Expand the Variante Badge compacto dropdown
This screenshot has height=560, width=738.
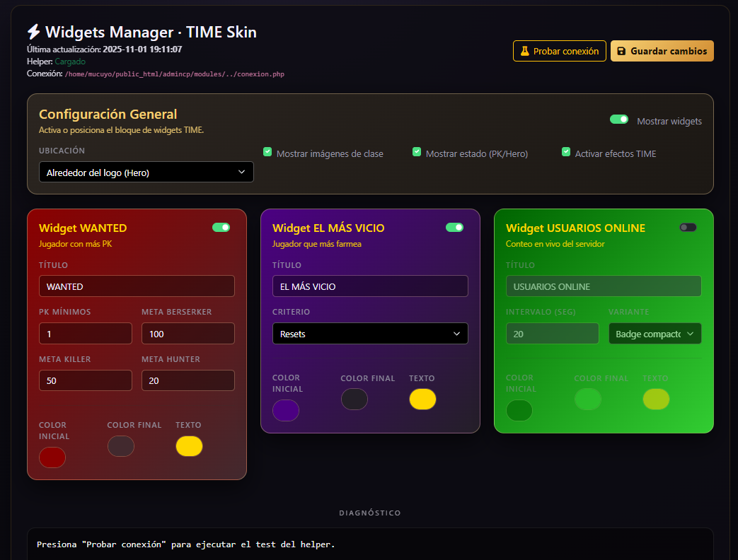(x=655, y=334)
